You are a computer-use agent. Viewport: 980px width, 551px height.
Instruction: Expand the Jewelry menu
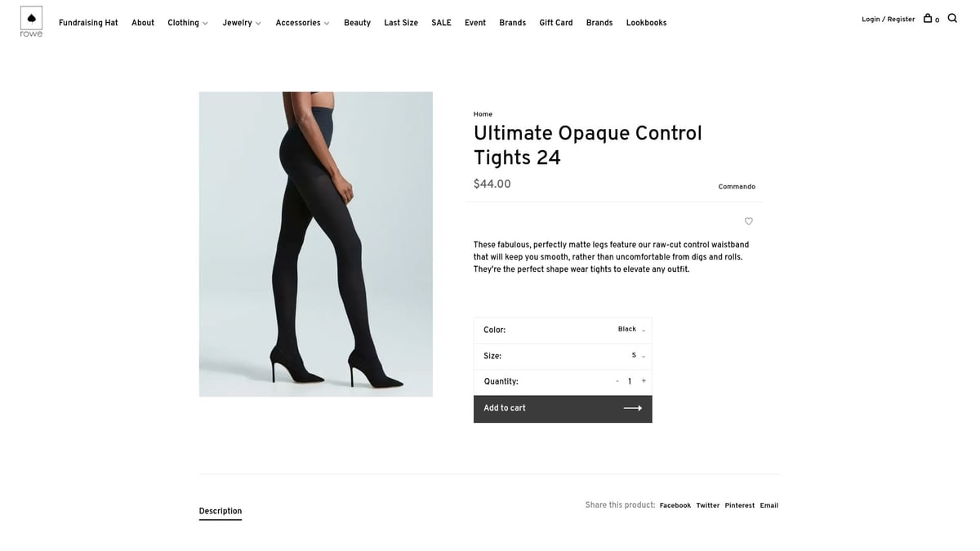(242, 23)
